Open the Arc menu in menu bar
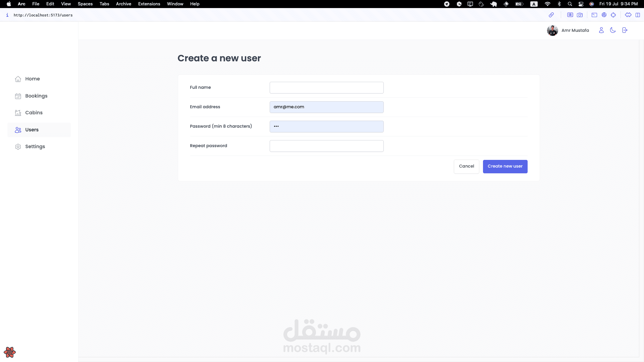644x362 pixels. [x=21, y=4]
